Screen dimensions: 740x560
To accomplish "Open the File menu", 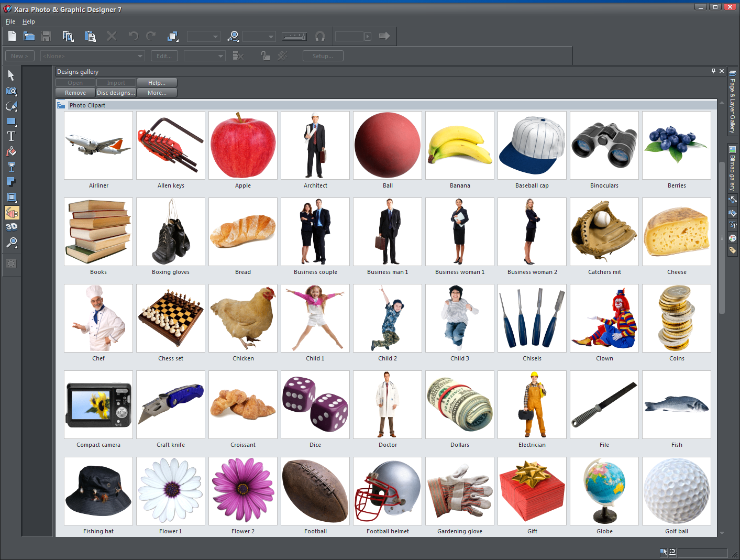I will pyautogui.click(x=10, y=21).
